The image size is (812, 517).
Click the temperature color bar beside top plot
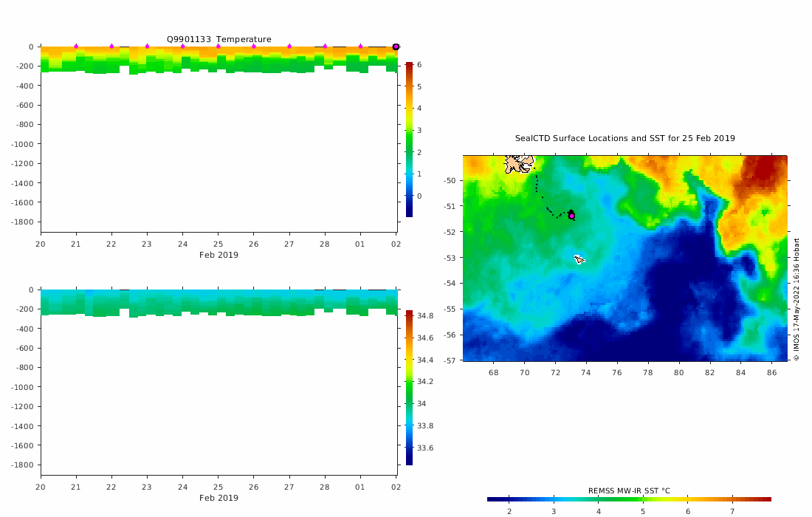tap(409, 140)
